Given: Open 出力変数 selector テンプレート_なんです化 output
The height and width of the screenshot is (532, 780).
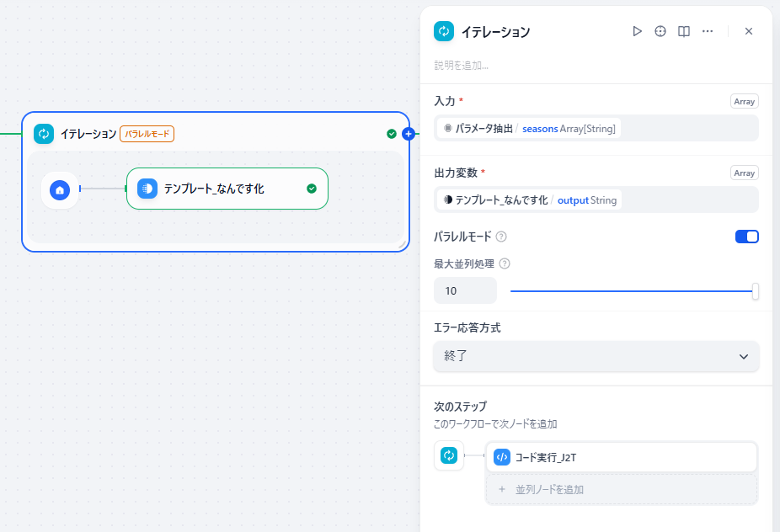Looking at the screenshot, I should pos(596,199).
